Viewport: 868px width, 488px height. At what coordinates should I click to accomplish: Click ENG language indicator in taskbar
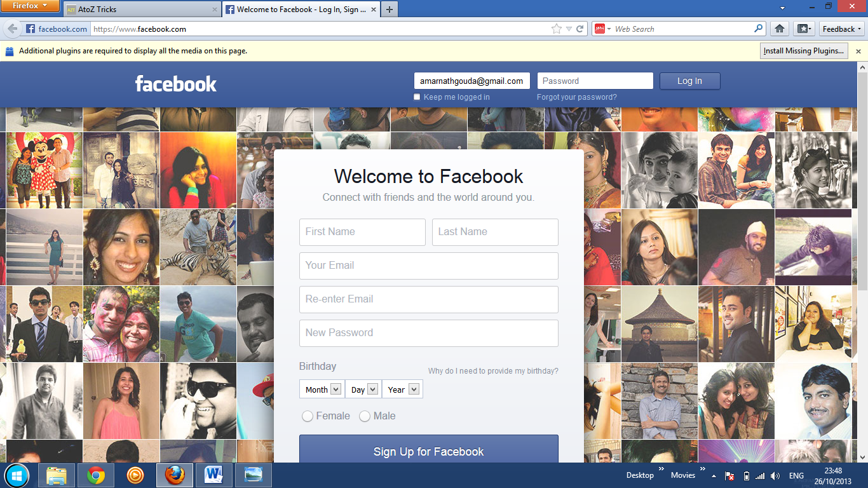[x=796, y=476]
